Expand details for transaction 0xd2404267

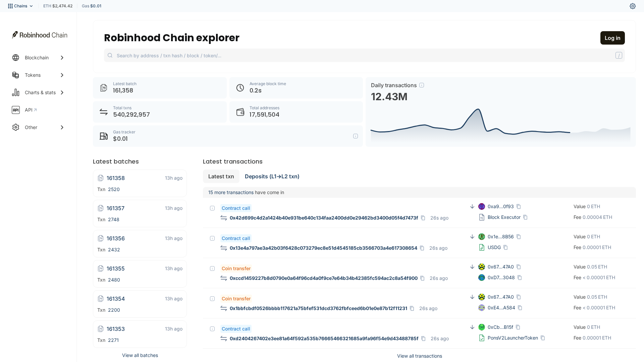coord(212,329)
